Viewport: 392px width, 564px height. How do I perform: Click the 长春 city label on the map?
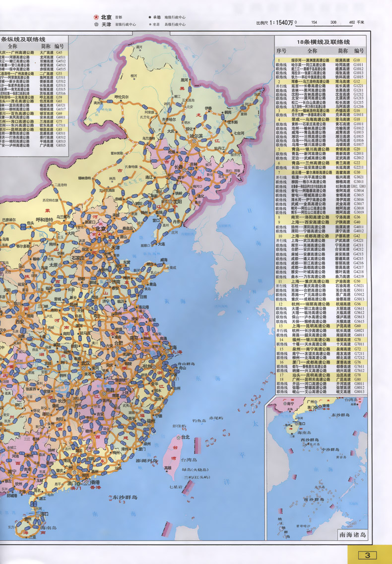(178, 167)
